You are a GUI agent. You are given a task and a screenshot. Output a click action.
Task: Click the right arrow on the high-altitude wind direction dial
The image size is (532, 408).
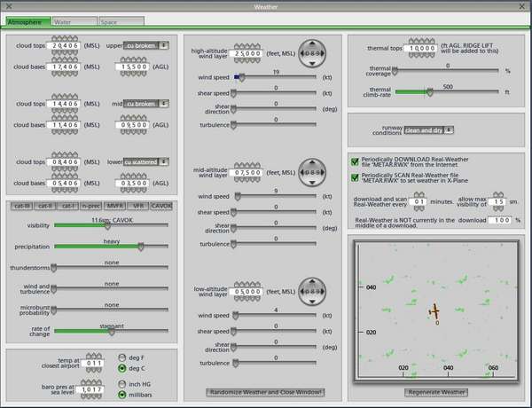click(x=323, y=53)
